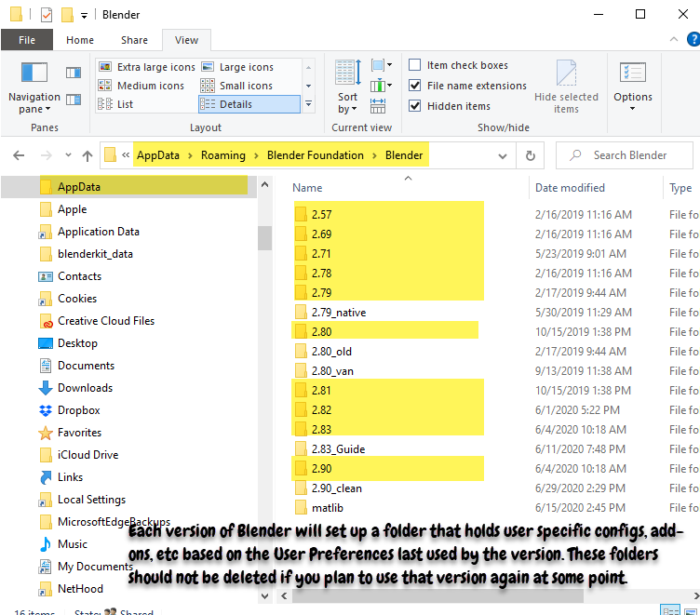The width and height of the screenshot is (700, 615).
Task: Click the navigation pane scroll up arrow
Action: tap(264, 184)
